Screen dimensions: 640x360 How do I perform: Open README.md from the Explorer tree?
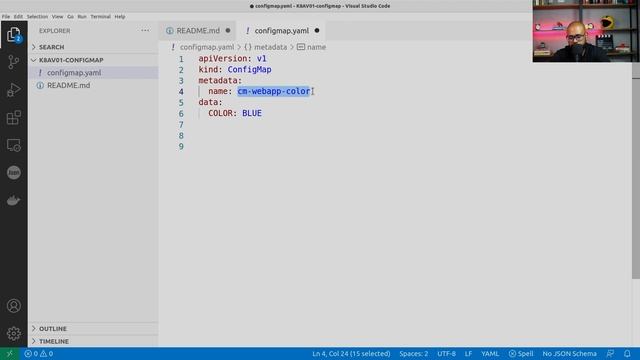coord(93,85)
